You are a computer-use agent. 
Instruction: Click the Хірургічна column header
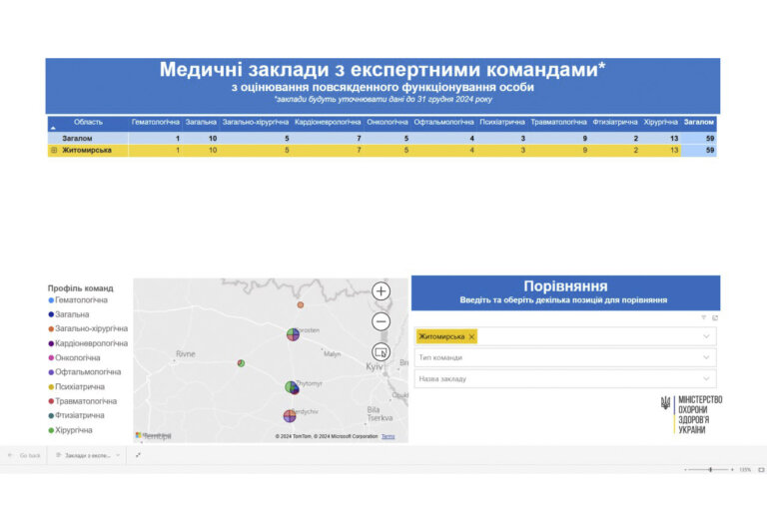coord(660,122)
